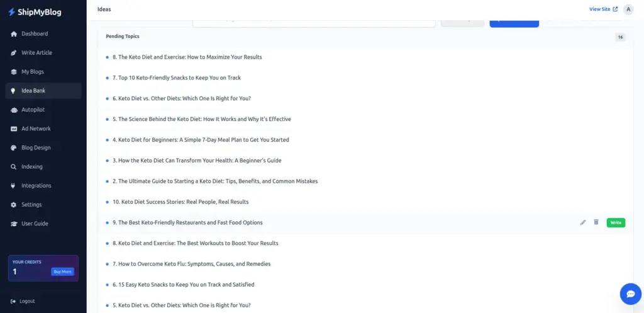Open the Indexing magnifier icon

[x=14, y=167]
